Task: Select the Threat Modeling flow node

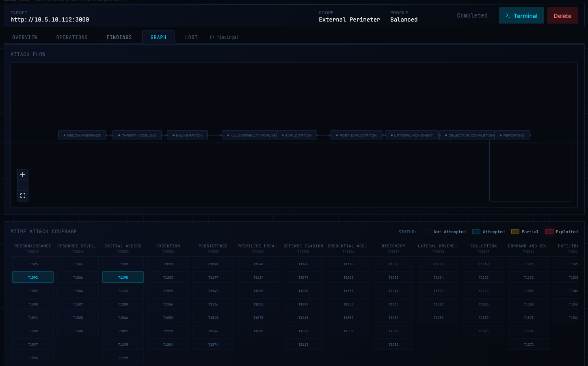Action: [x=137, y=135]
